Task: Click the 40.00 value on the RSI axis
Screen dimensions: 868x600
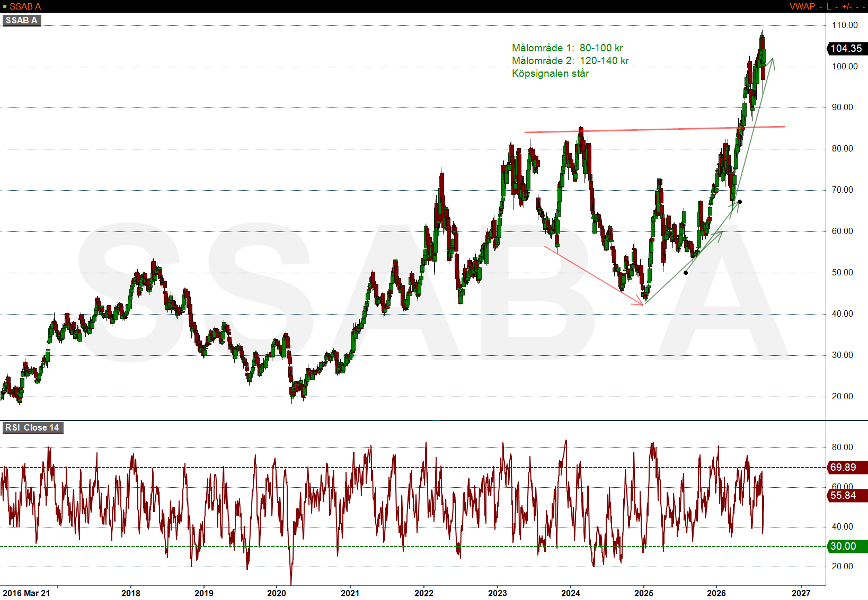Action: 843,526
